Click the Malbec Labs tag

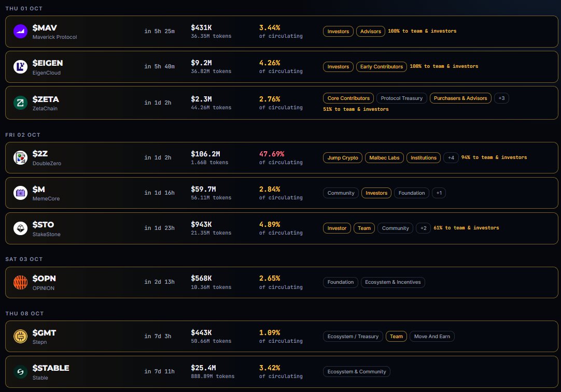[384, 157]
